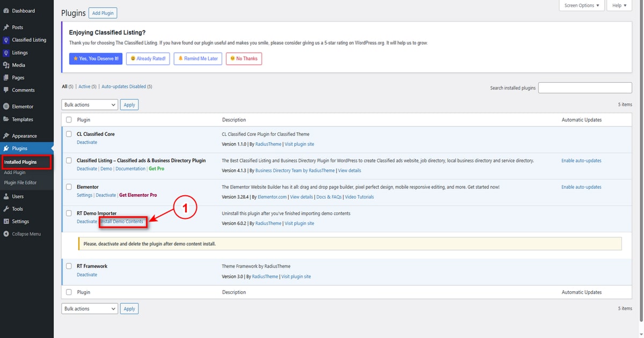Visit plugin site for CL Classified Core
The image size is (644, 338).
(x=299, y=144)
